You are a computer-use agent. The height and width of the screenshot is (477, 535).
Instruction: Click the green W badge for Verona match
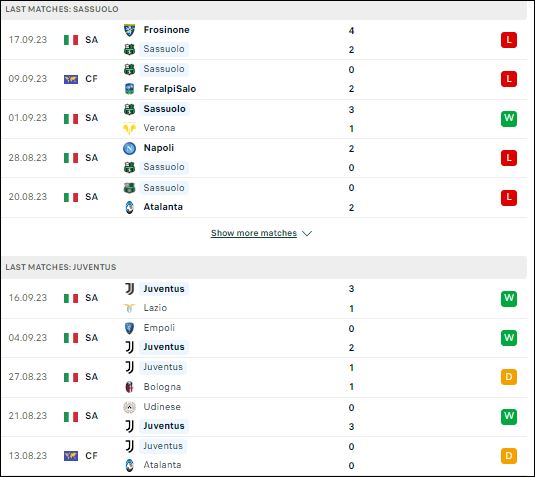point(509,118)
